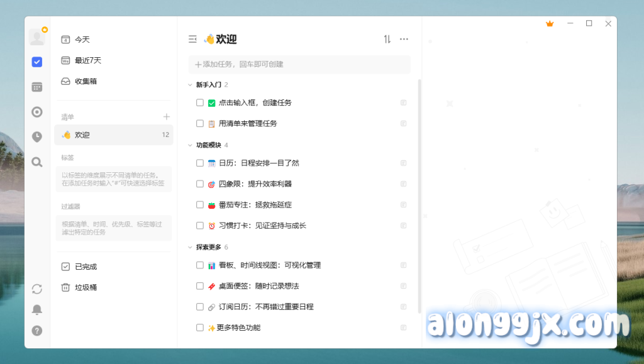Open the 已完成 completed list
Viewport: 644px width, 364px height.
[x=86, y=267]
